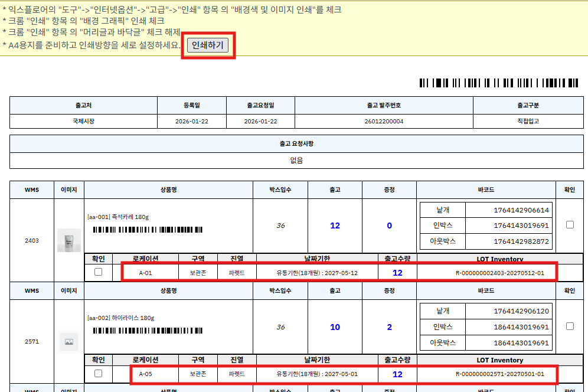
Task: Select WMS code 2571
Action: coord(32,341)
